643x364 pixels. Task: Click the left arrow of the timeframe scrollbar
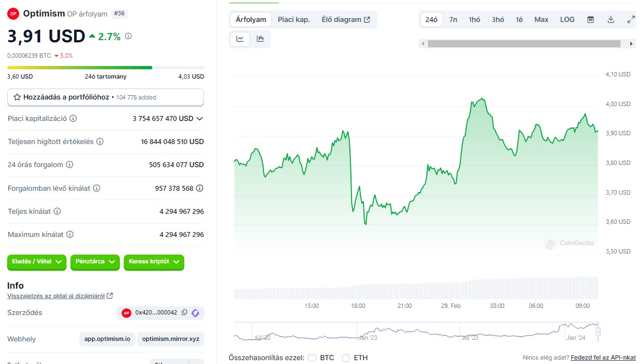(x=423, y=44)
